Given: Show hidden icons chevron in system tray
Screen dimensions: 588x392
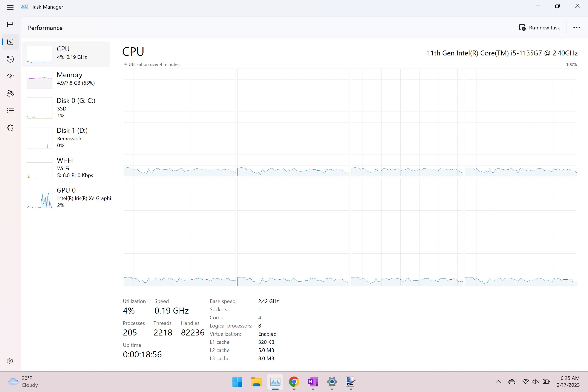Looking at the screenshot, I should [498, 381].
